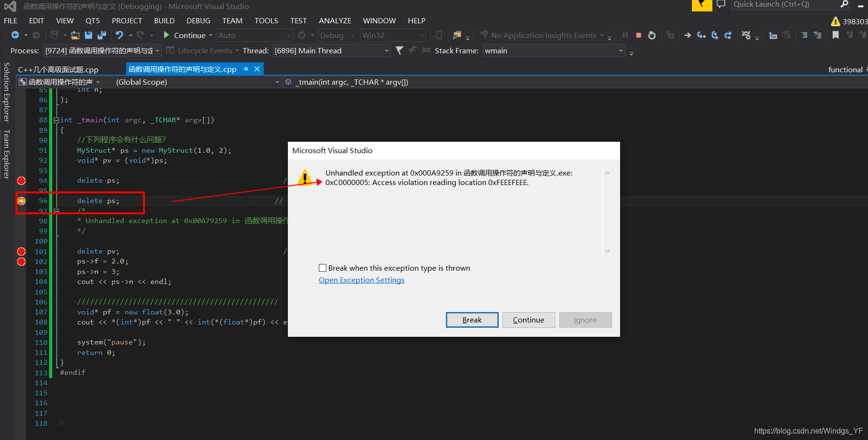The width and height of the screenshot is (868, 440).
Task: Click the Undo icon in toolbar
Action: 119,35
